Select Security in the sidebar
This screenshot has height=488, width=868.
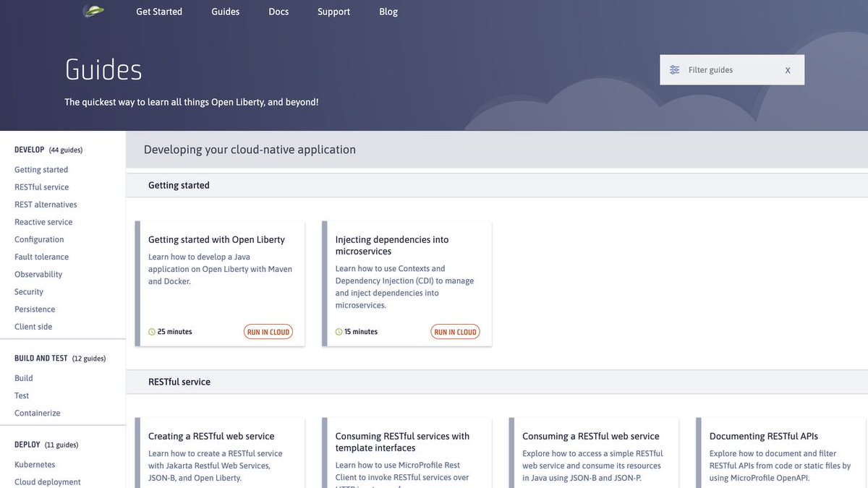click(x=29, y=291)
